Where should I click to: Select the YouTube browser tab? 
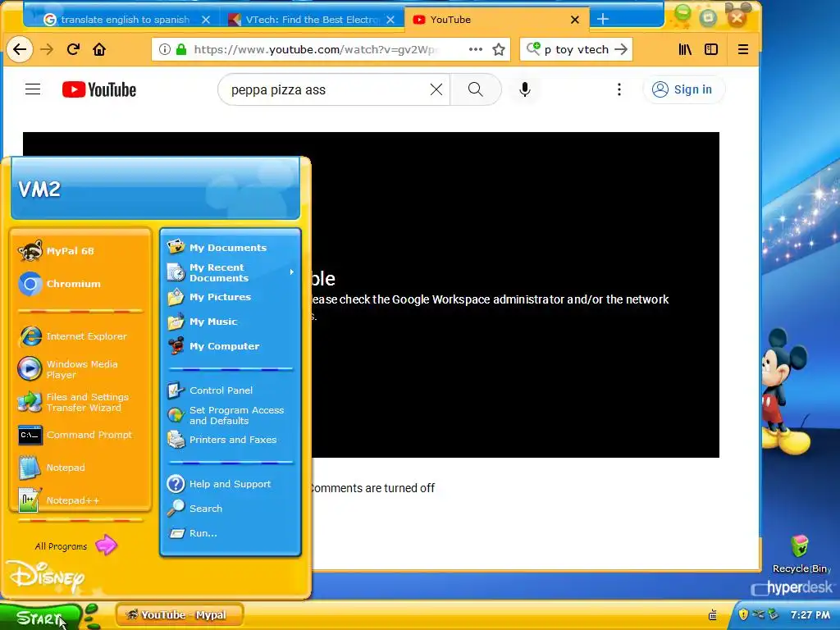(496, 20)
